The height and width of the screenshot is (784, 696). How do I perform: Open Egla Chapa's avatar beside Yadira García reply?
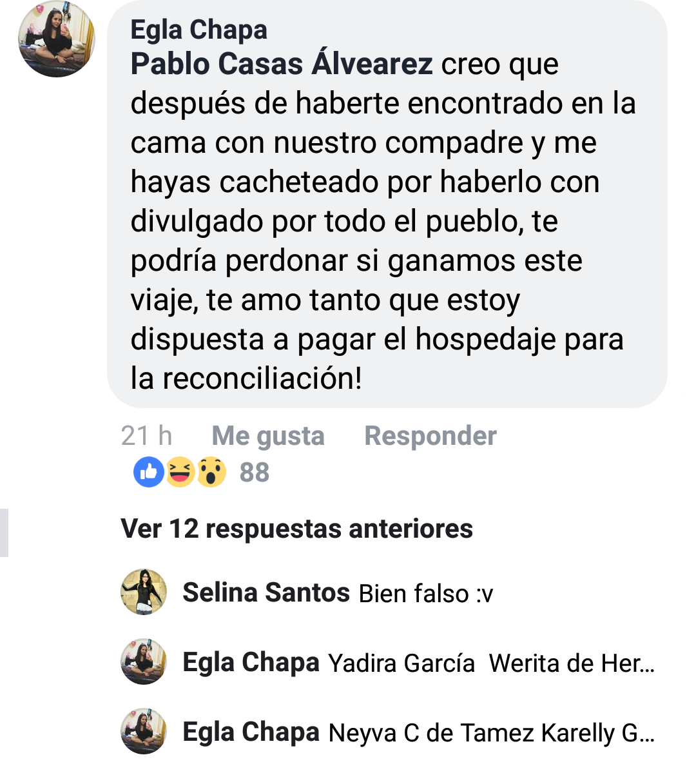[144, 661]
